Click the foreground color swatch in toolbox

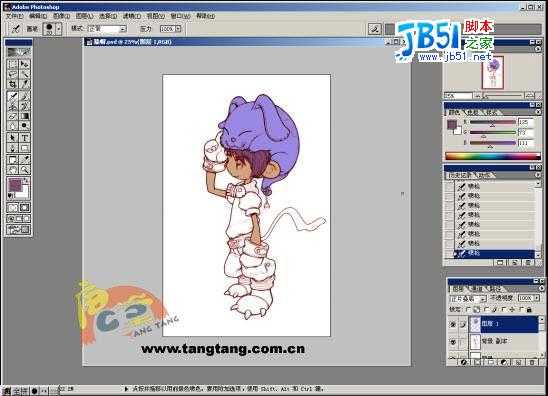pyautogui.click(x=15, y=184)
